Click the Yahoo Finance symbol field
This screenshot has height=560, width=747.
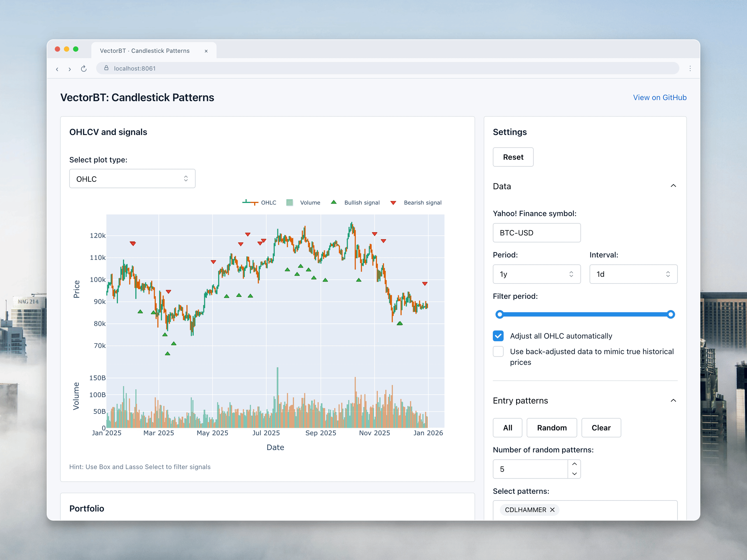coord(537,232)
